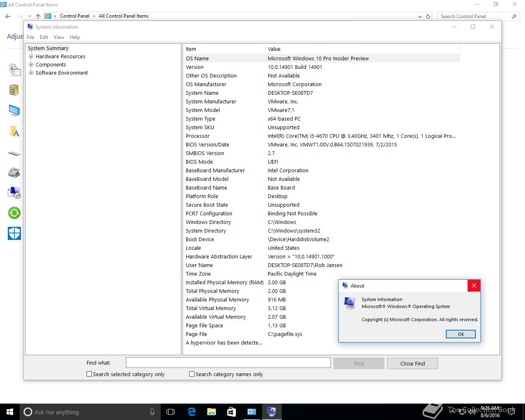525x420 pixels.
Task: Expand the Software Environment tree node
Action: (x=31, y=73)
